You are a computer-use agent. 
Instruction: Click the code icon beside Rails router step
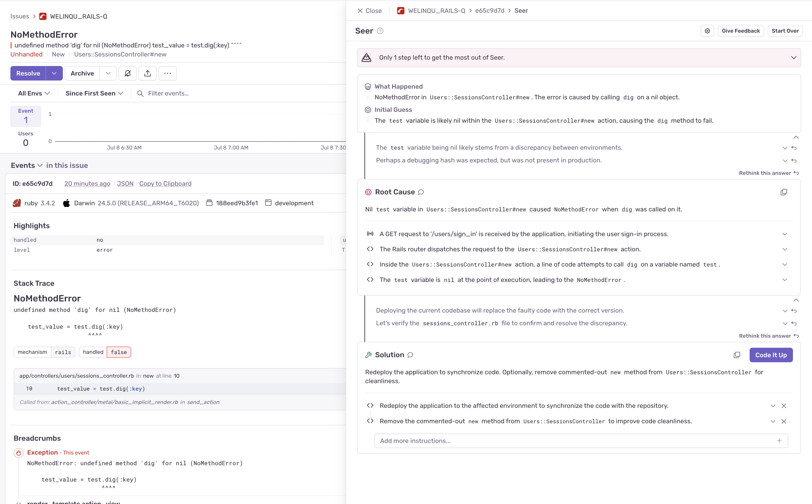370,249
